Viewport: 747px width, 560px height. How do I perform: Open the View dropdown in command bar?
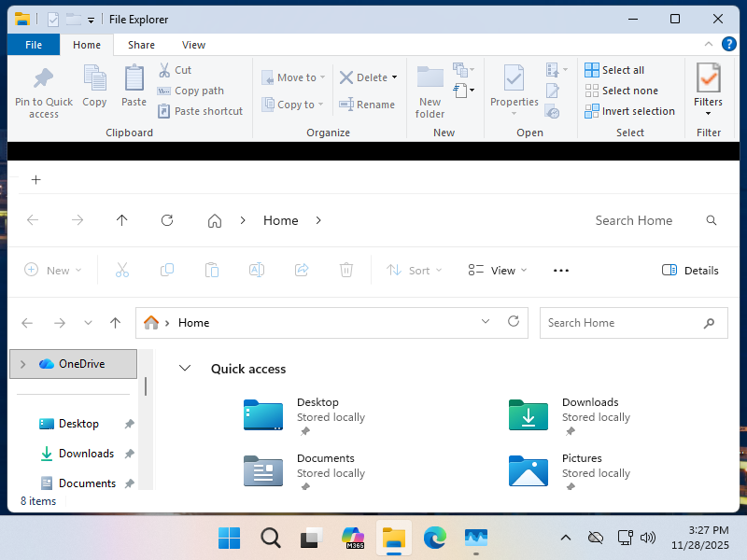pos(498,270)
